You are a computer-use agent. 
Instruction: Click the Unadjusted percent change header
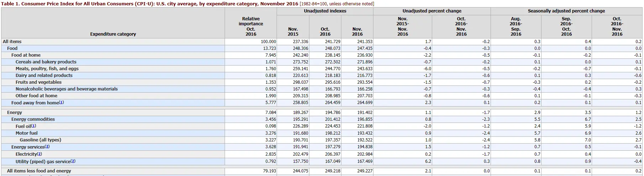pyautogui.click(x=431, y=11)
